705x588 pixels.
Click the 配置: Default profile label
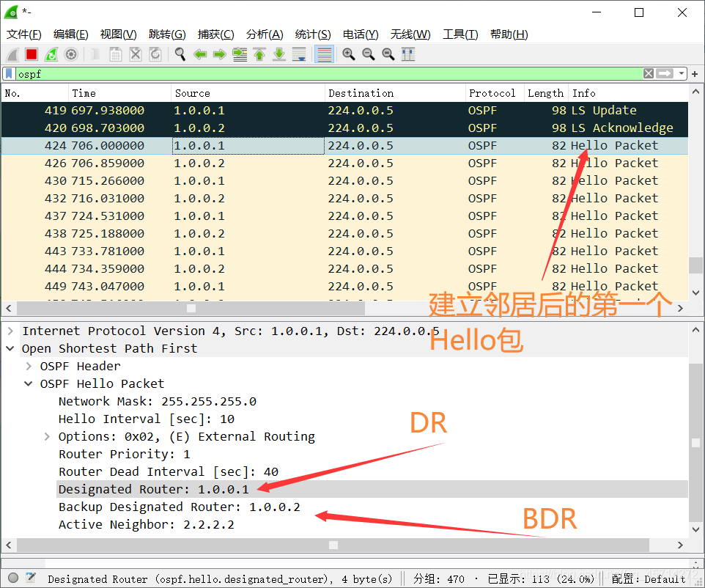(649, 578)
